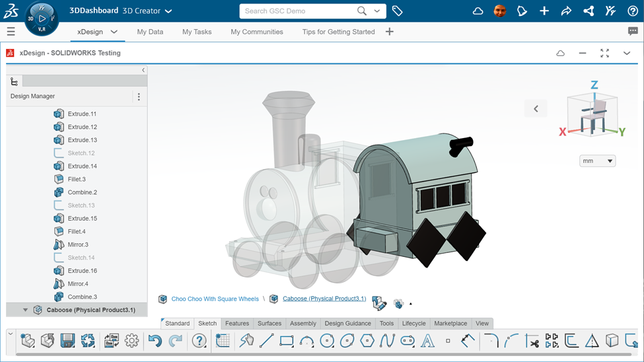This screenshot has width=644, height=362.
Task: Select the Slot tool
Action: pyautogui.click(x=408, y=341)
